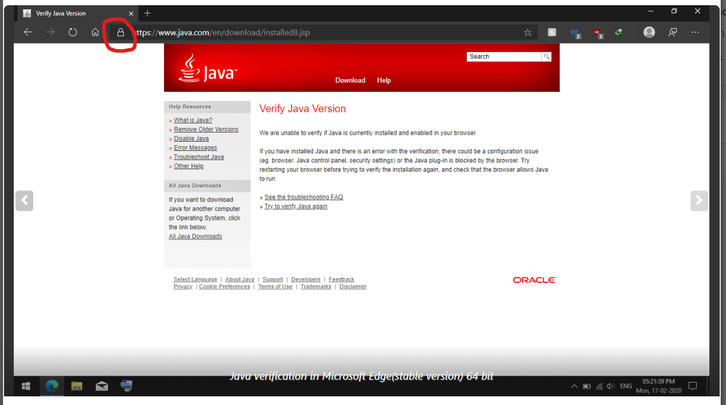This screenshot has width=726, height=405.
Task: Open the Action Center notifications
Action: [693, 386]
